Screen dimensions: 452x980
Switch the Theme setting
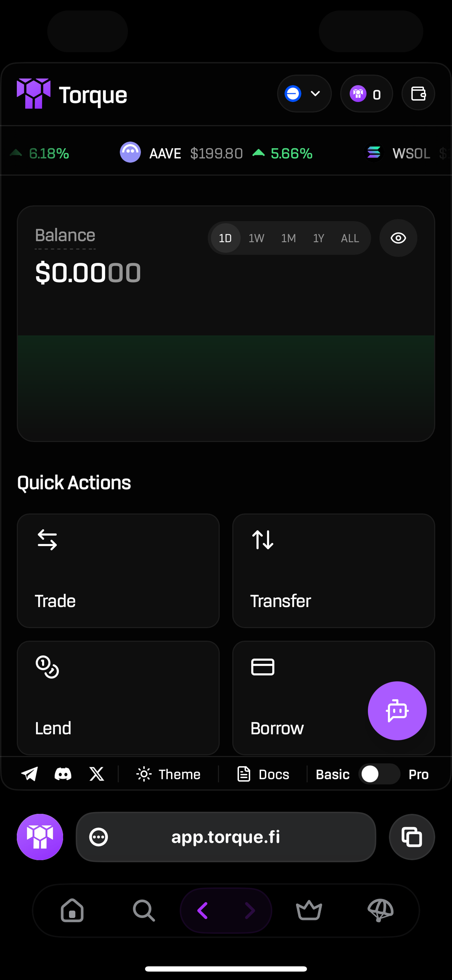click(x=169, y=774)
